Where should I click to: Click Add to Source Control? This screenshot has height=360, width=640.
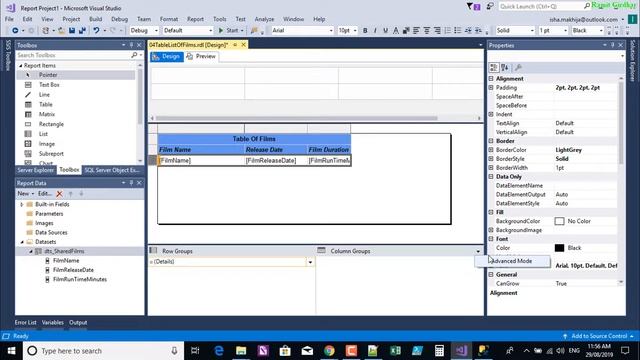[599, 336]
